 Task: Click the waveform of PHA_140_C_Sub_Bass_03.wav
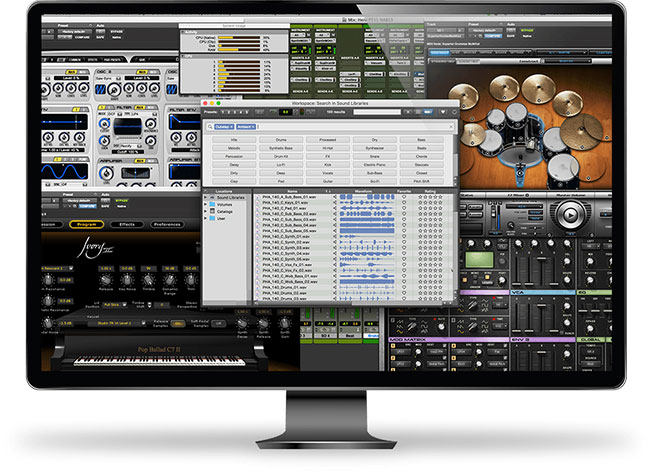pyautogui.click(x=367, y=219)
